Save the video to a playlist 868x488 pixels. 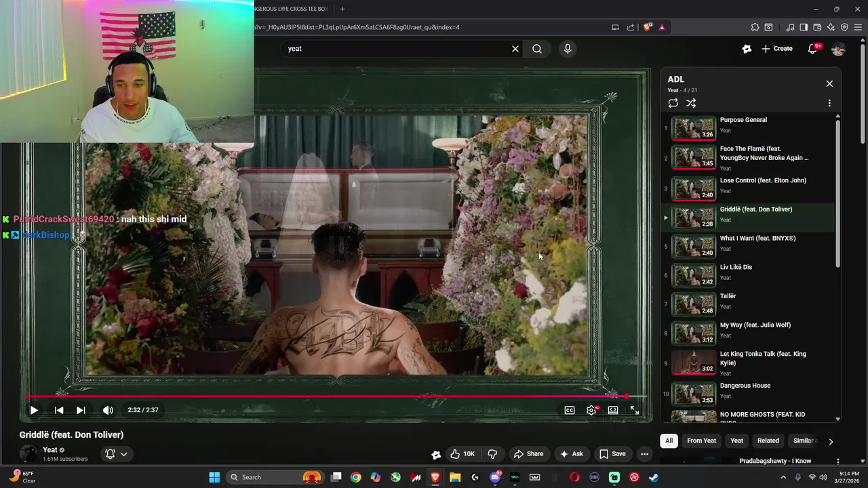coord(612,454)
